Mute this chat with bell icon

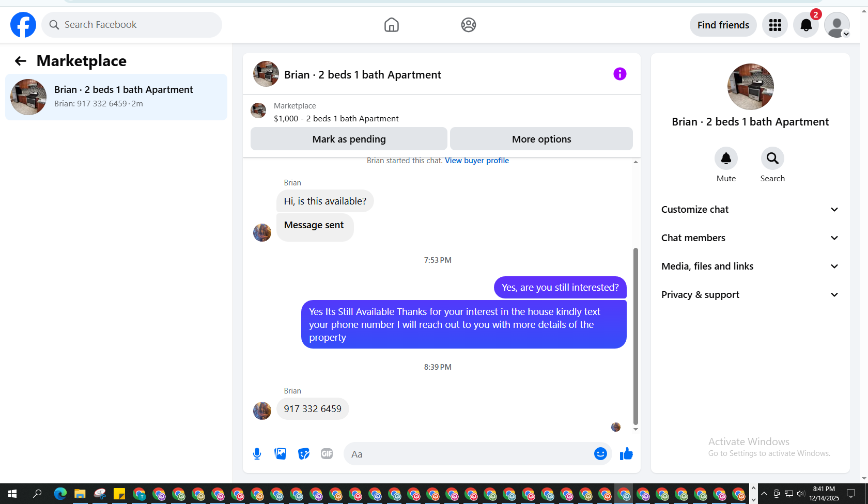pos(726,158)
